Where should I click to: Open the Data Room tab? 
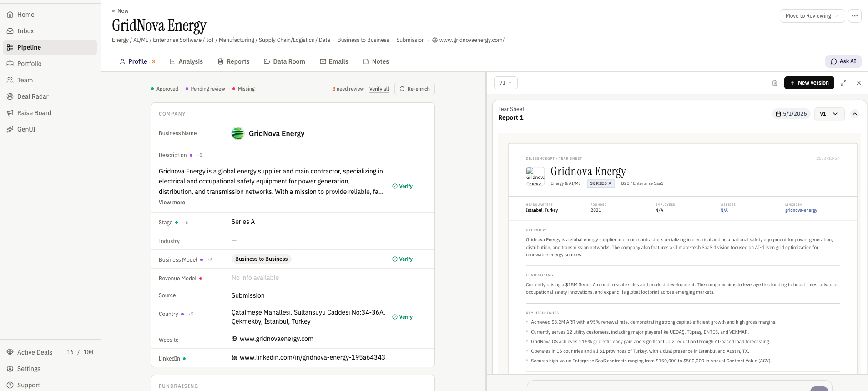pyautogui.click(x=284, y=61)
